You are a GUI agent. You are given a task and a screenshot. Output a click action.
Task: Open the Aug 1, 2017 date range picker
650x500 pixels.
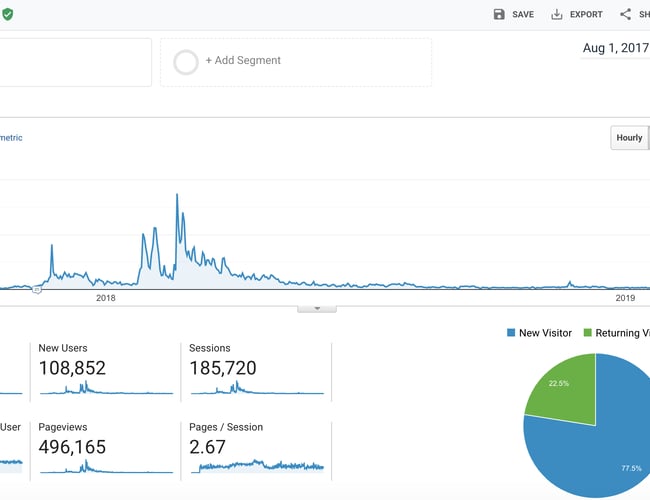[614, 49]
